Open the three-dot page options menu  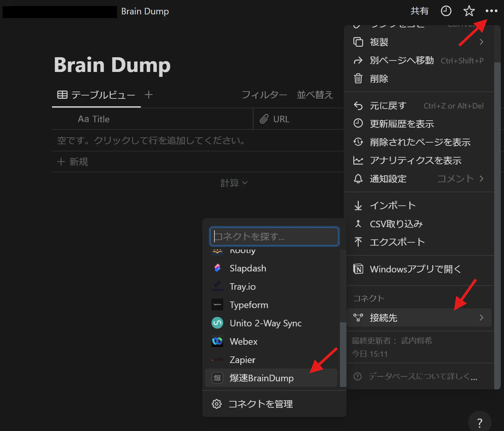[x=491, y=11]
